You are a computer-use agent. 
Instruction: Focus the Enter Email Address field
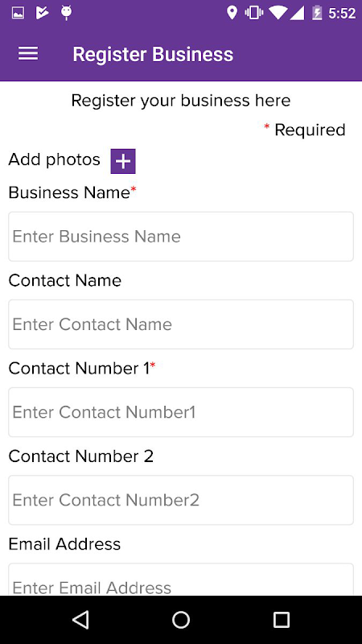[181, 580]
